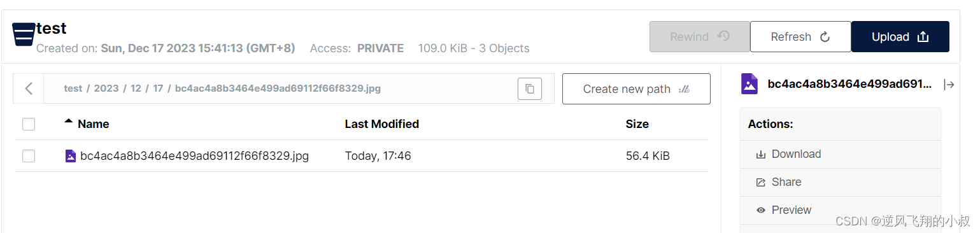Image resolution: width=980 pixels, height=233 pixels.
Task: Tick the select-all checkbox in header
Action: pyautogui.click(x=29, y=124)
